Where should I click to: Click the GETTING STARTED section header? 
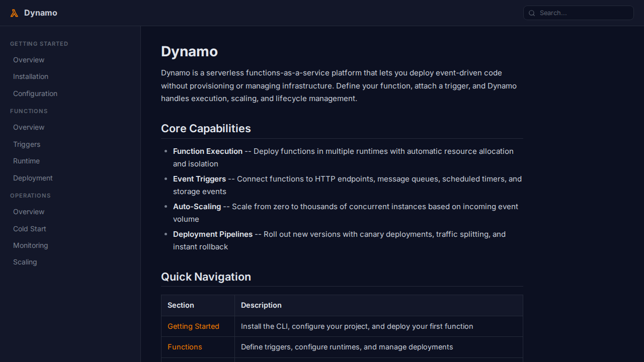click(x=39, y=44)
